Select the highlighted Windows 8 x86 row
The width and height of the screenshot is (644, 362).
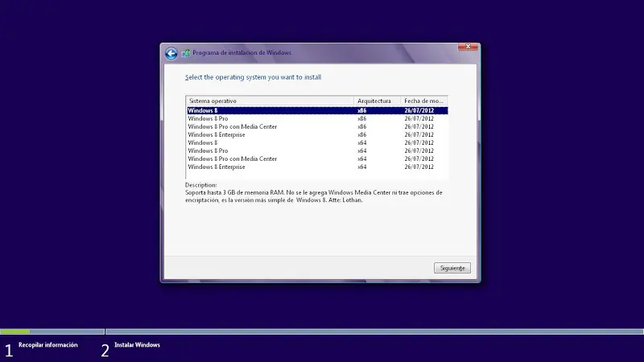point(317,110)
